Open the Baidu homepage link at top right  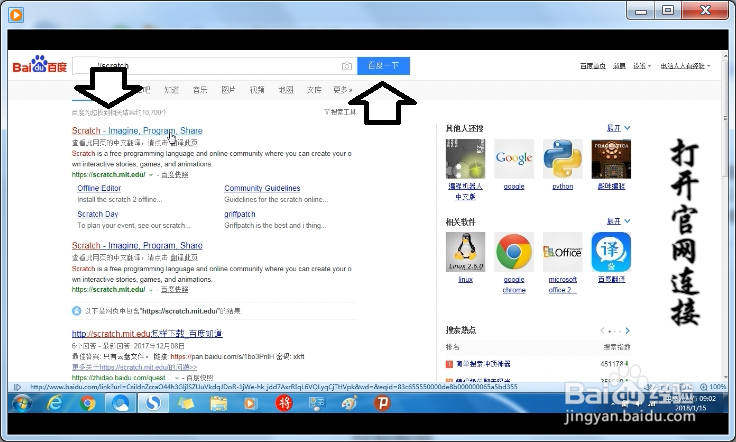(592, 66)
